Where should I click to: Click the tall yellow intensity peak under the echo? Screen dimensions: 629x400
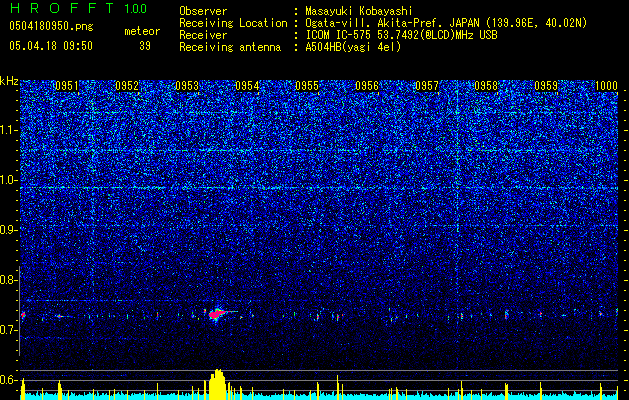(217, 384)
